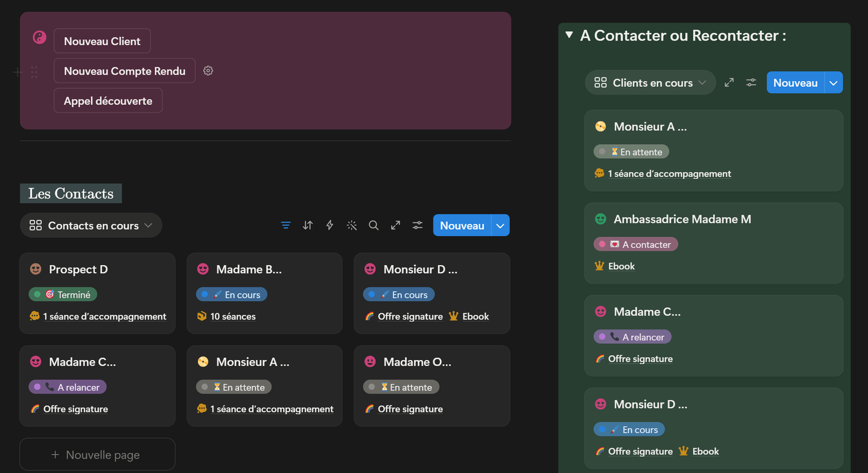Open the Contacts en cours view dropdown
This screenshot has height=473, width=868.
tap(91, 225)
